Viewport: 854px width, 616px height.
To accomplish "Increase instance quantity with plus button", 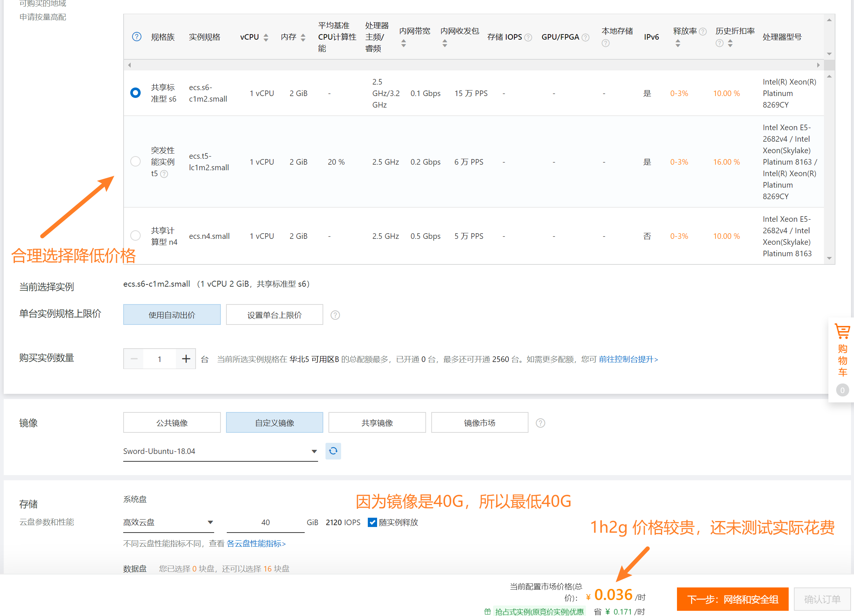I will click(x=186, y=359).
